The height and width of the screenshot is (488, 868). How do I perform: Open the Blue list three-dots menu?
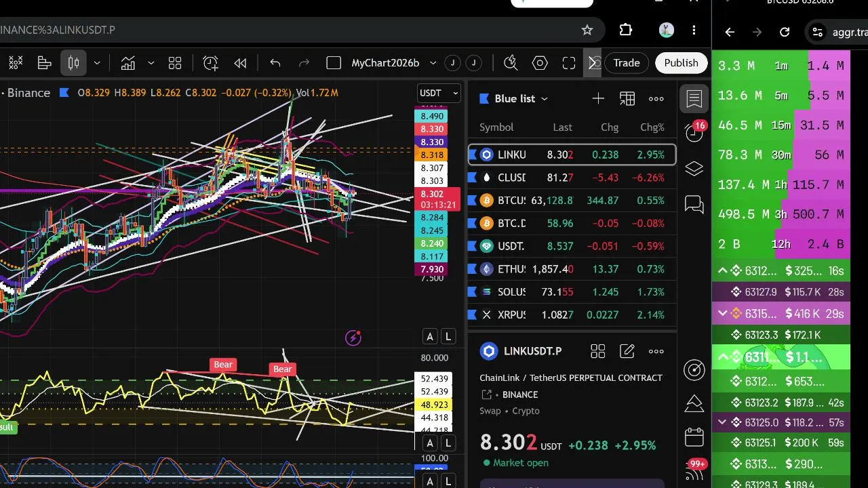tap(656, 99)
